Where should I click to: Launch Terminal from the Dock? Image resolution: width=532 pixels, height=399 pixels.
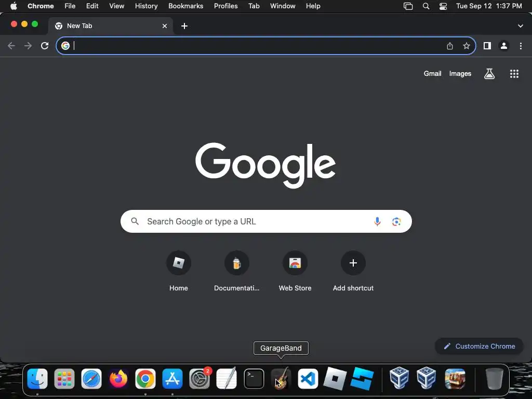coord(254,379)
